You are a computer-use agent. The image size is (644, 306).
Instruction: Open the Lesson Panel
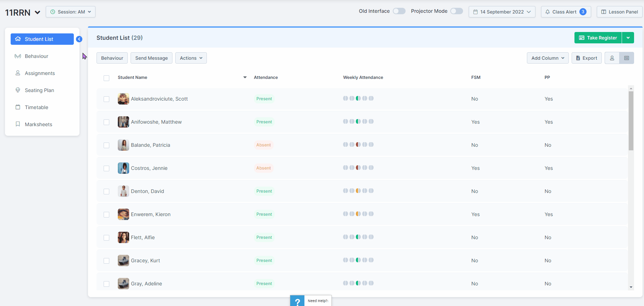[x=620, y=12]
